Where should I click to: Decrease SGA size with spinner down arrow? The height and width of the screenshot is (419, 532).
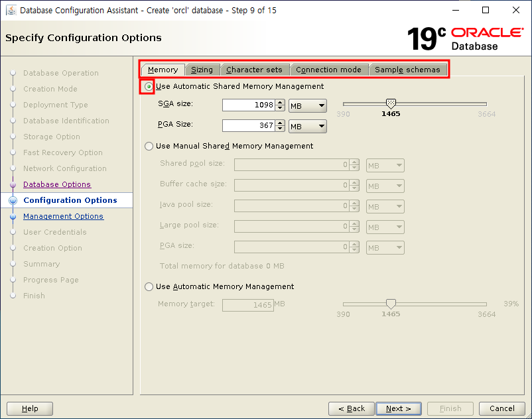pos(280,108)
